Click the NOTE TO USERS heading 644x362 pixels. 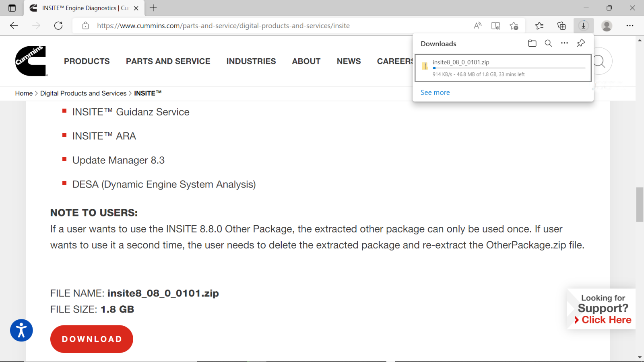pyautogui.click(x=94, y=213)
